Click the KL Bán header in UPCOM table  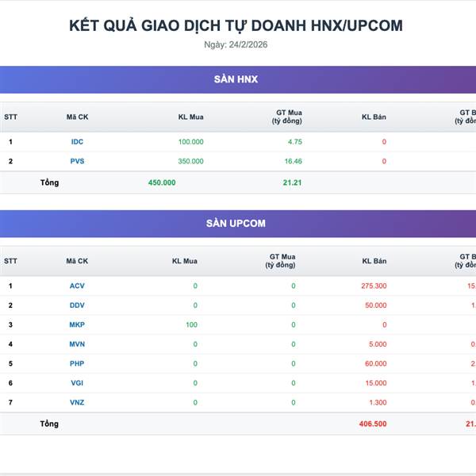374,261
